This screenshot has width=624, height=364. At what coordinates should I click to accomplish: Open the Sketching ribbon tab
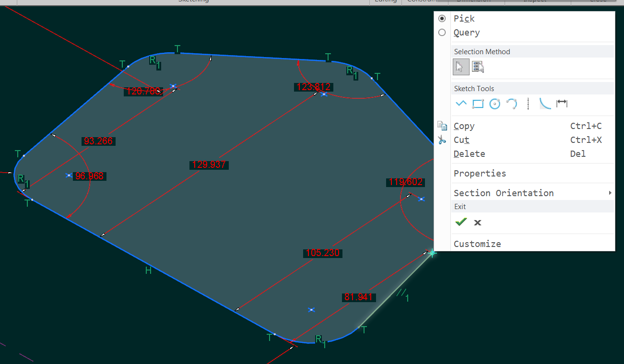point(193,1)
